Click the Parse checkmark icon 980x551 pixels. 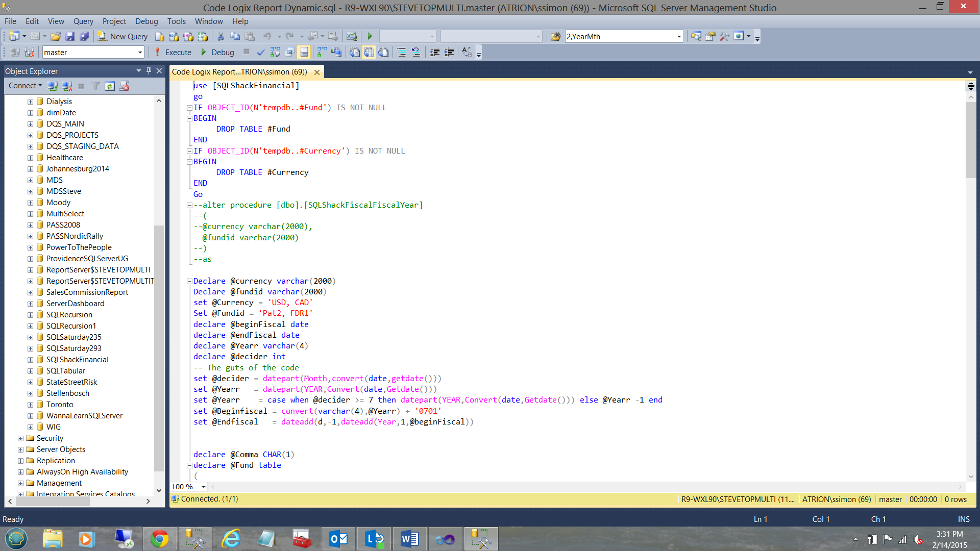261,52
